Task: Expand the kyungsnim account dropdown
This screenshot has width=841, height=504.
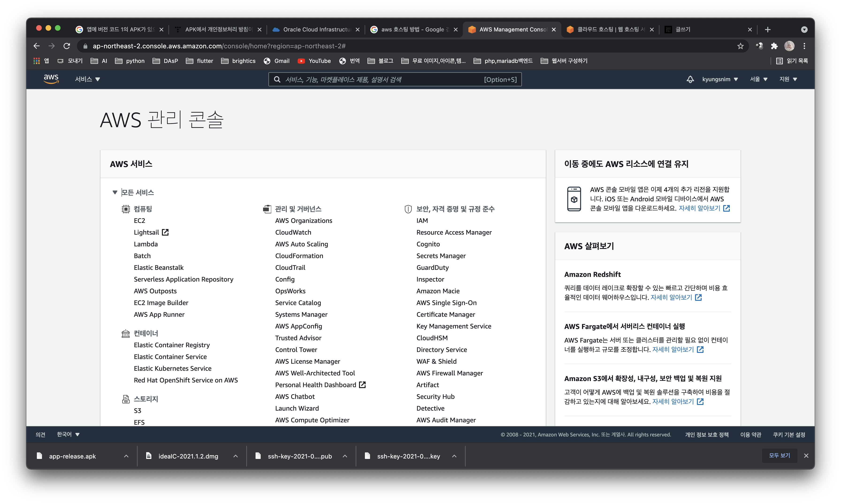Action: (x=720, y=79)
